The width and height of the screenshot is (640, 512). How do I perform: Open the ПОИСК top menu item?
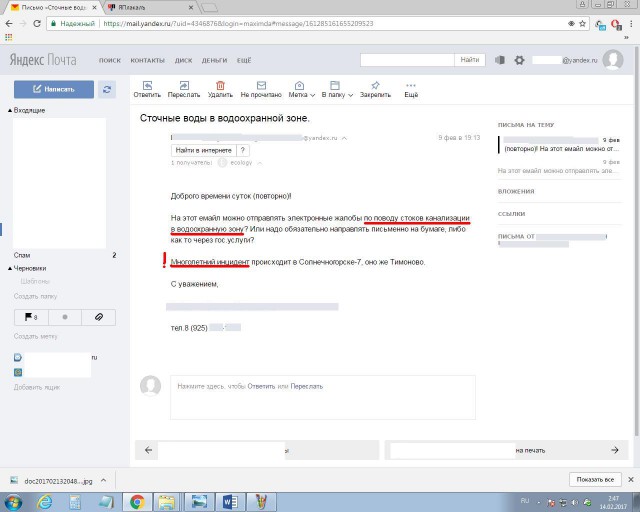(110, 60)
